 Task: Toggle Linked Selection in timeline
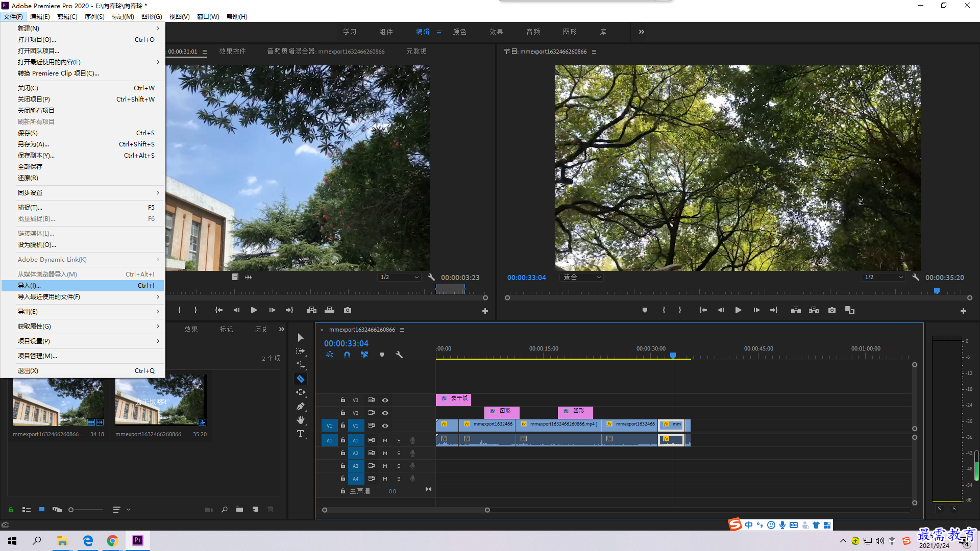click(364, 355)
